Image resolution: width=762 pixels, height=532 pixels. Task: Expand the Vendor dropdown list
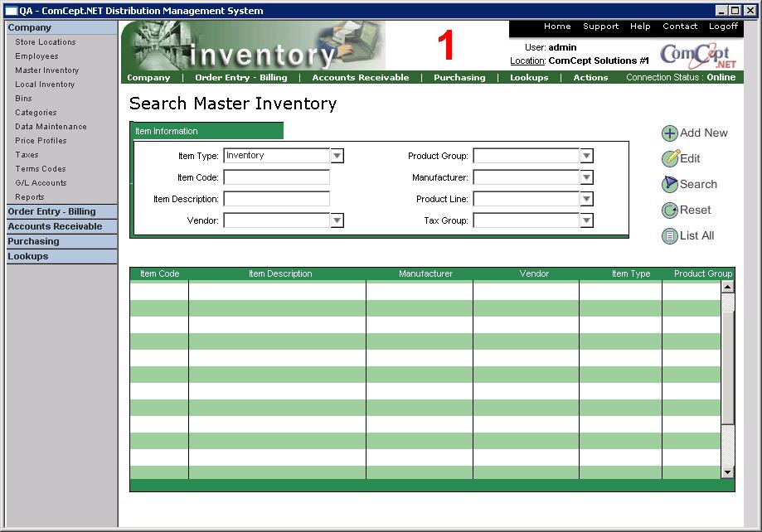point(337,220)
